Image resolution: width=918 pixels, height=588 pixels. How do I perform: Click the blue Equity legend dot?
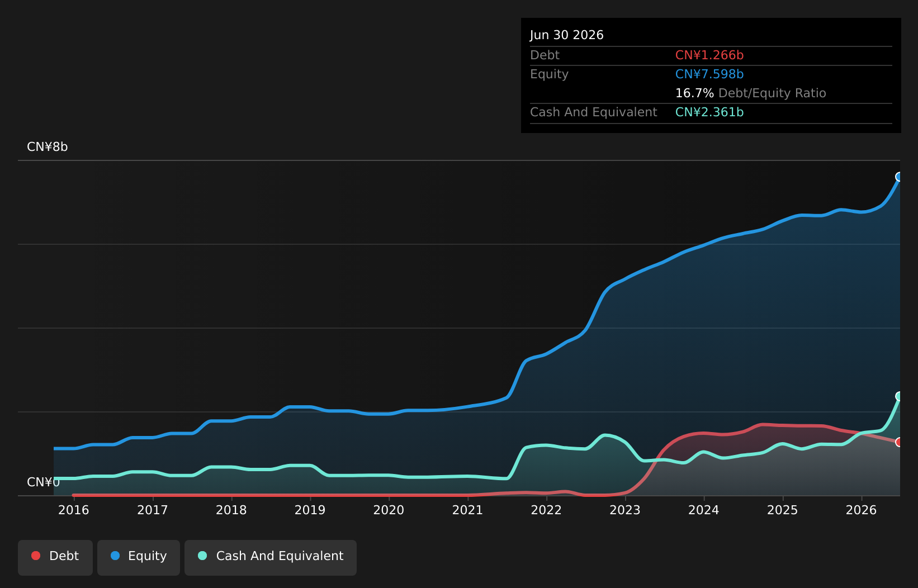pyautogui.click(x=115, y=556)
